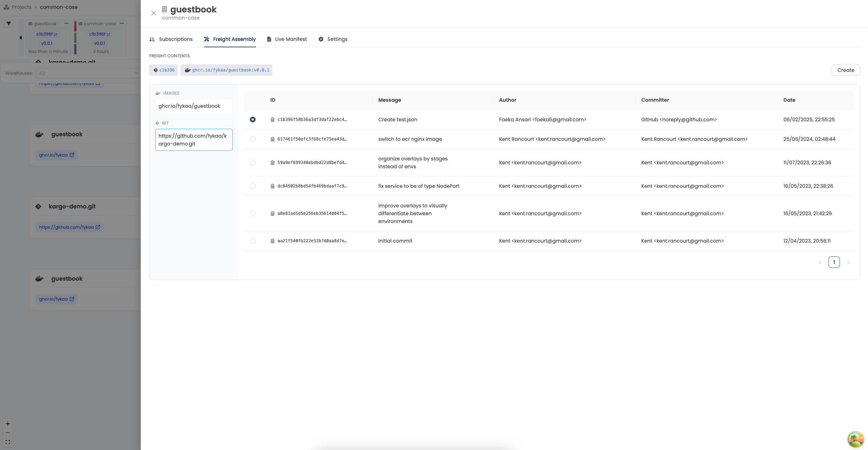Select 'Initial commit' radio button
Image resolution: width=868 pixels, height=450 pixels.
[253, 241]
